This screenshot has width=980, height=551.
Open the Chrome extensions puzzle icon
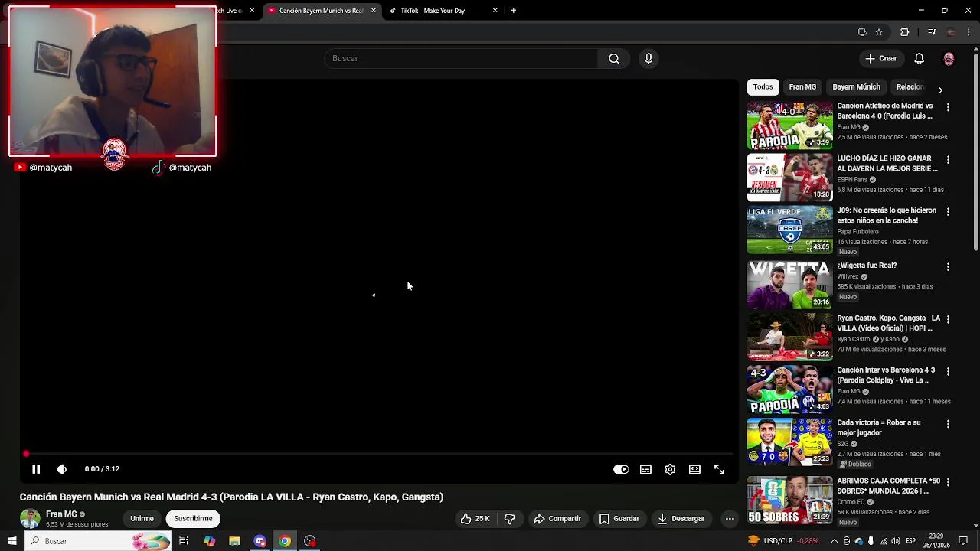pyautogui.click(x=904, y=32)
